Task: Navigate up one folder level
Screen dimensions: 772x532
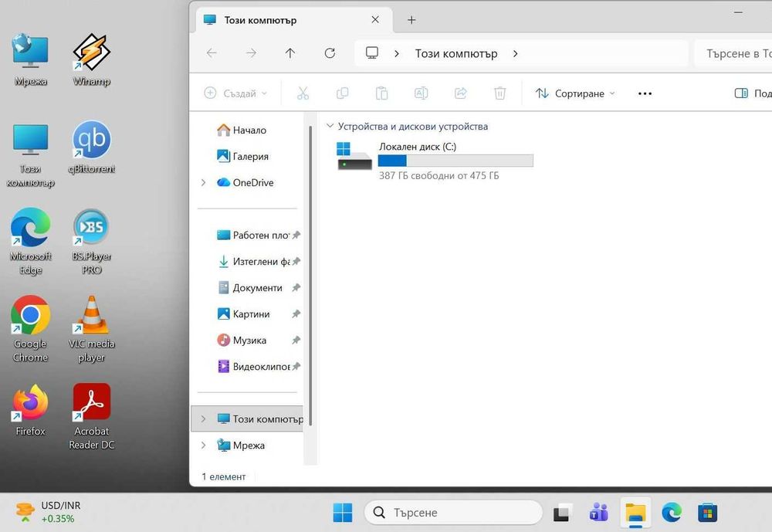Action: tap(290, 53)
